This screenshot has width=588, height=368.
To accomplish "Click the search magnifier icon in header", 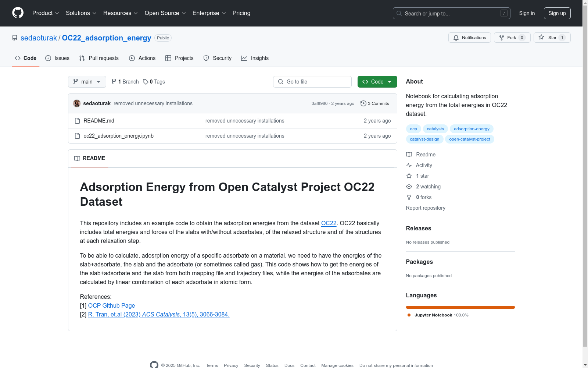I will pos(399,13).
